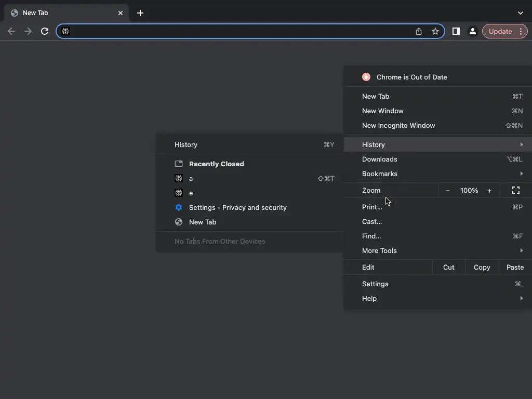Expand the More Tools submenu arrow

(x=522, y=251)
